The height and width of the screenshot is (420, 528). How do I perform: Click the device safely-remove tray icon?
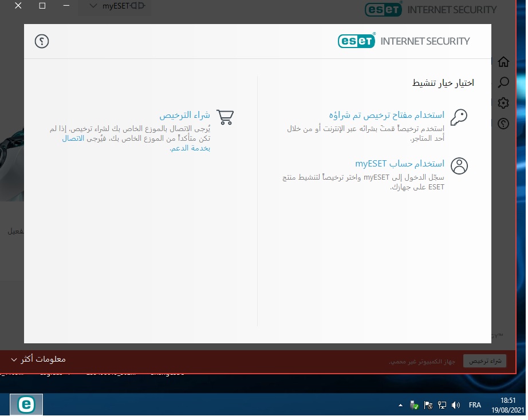[414, 406]
